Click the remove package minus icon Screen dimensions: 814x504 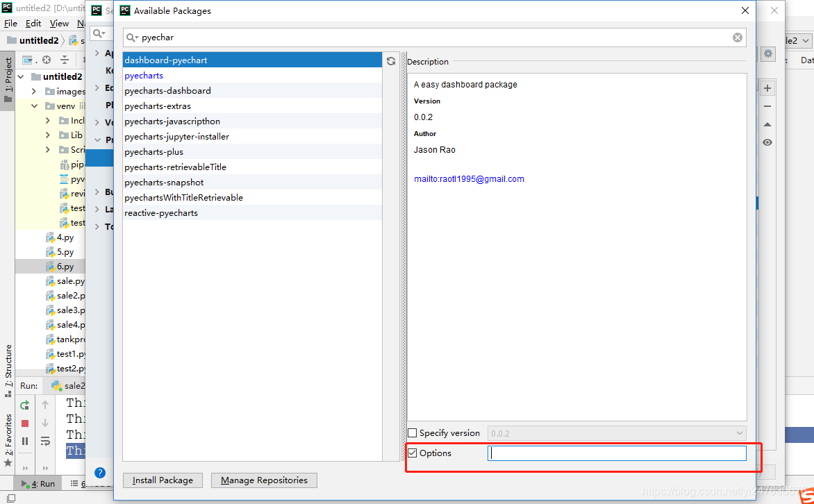(767, 106)
